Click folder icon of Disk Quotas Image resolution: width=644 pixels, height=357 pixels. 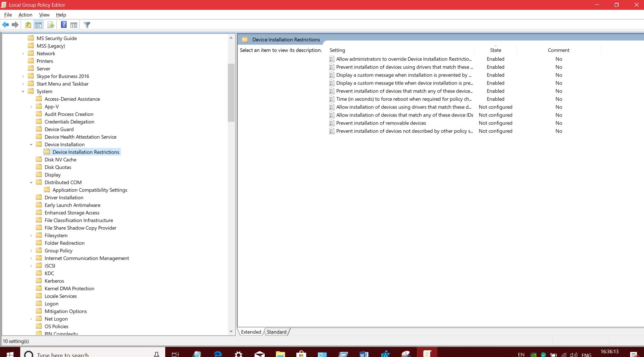(x=39, y=167)
